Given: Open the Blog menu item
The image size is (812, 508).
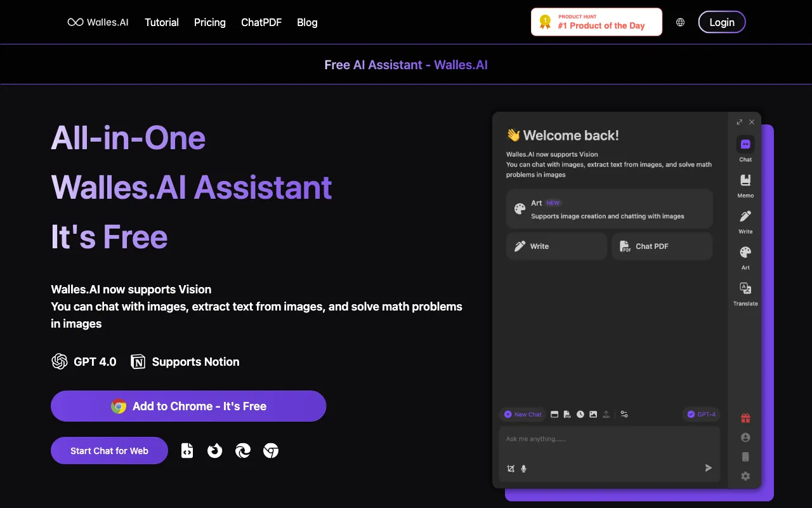Looking at the screenshot, I should click(x=307, y=22).
